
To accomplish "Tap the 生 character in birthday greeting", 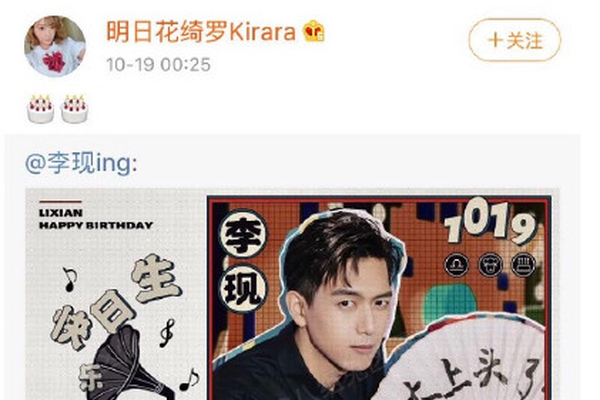I will pos(156,278).
